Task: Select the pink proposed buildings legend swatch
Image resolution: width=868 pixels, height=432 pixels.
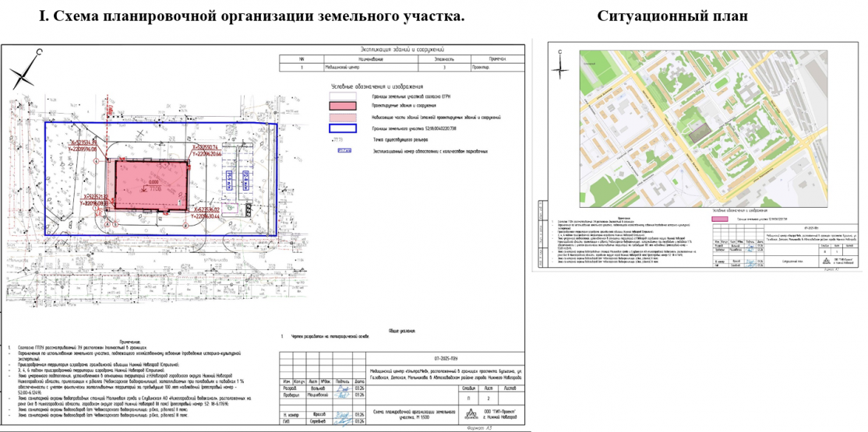Action: (343, 106)
